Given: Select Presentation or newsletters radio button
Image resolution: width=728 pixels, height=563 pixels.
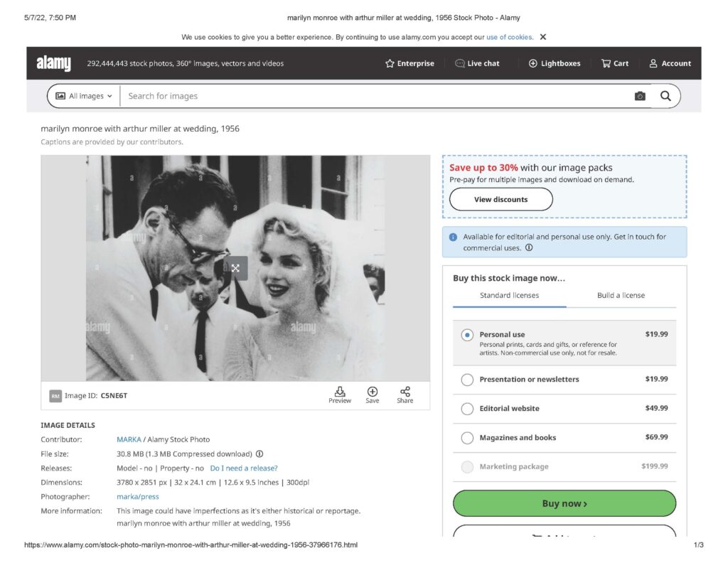Looking at the screenshot, I should pos(467,380).
